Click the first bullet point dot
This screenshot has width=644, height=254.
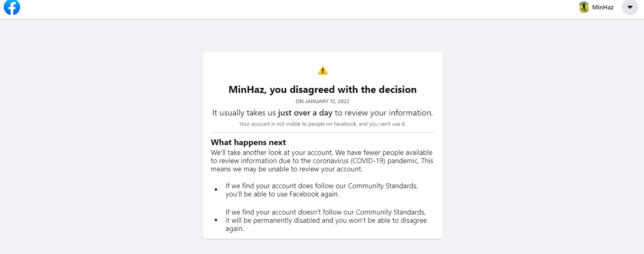(216, 189)
